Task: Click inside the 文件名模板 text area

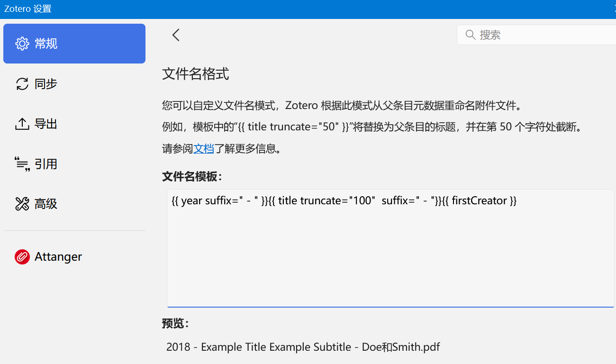Action: 390,256
